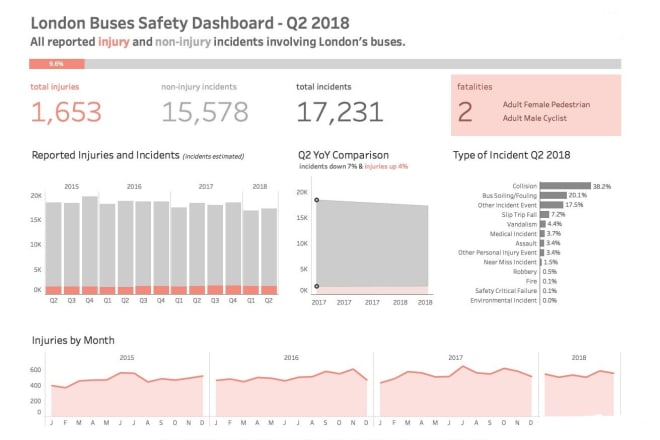Click the Collision bar at 38.2%
The width and height of the screenshot is (660, 440).
coord(565,186)
